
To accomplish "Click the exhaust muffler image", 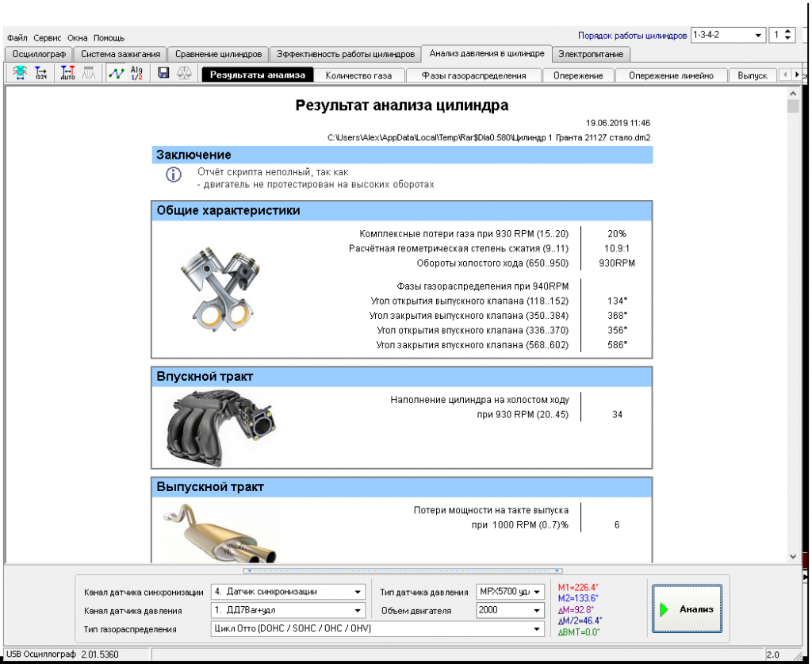I will (220, 532).
